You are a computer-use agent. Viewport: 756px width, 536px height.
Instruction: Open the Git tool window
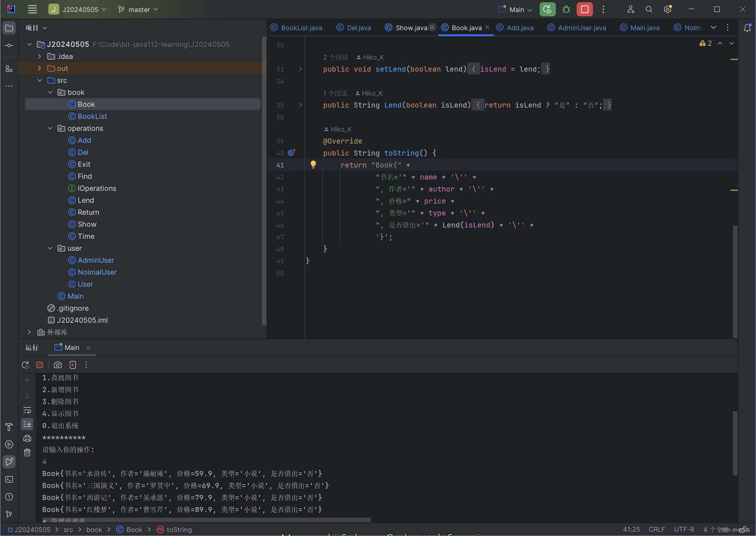(9, 514)
